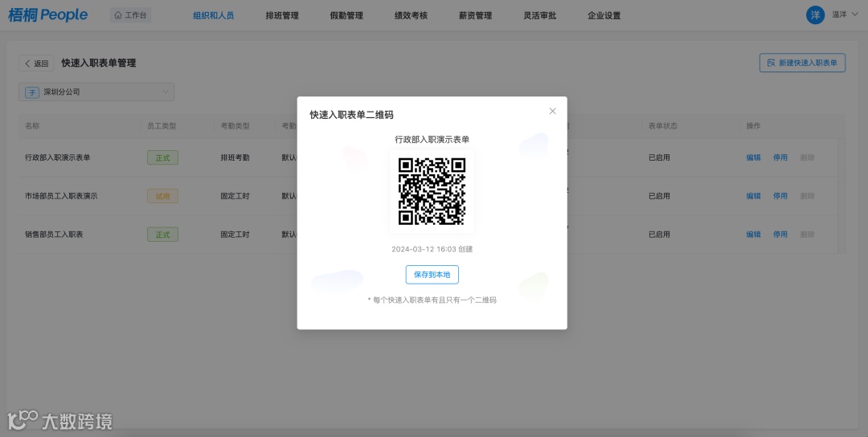Image resolution: width=868 pixels, height=437 pixels.
Task: Click the 名称 column header
Action: 32,126
